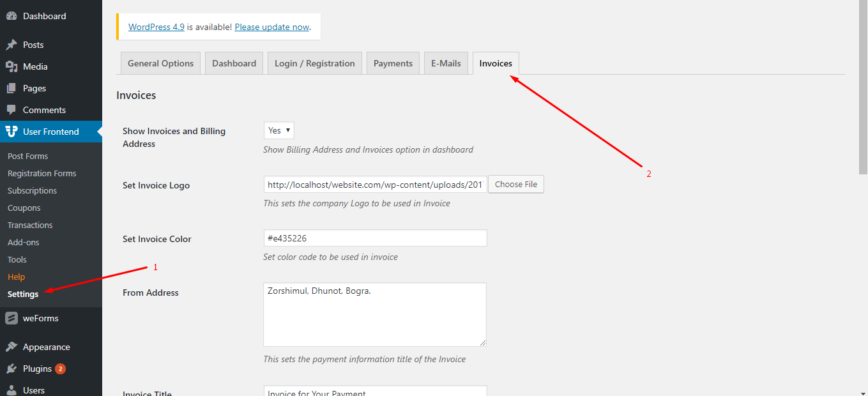Screen dimensions: 868x396
Task: Click the Choose File button
Action: pyautogui.click(x=516, y=184)
